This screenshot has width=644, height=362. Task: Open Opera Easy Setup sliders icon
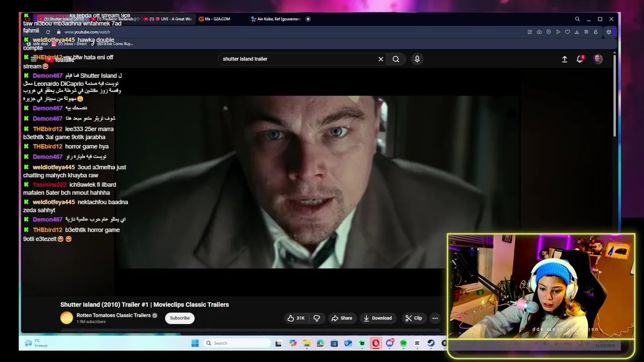(586, 32)
